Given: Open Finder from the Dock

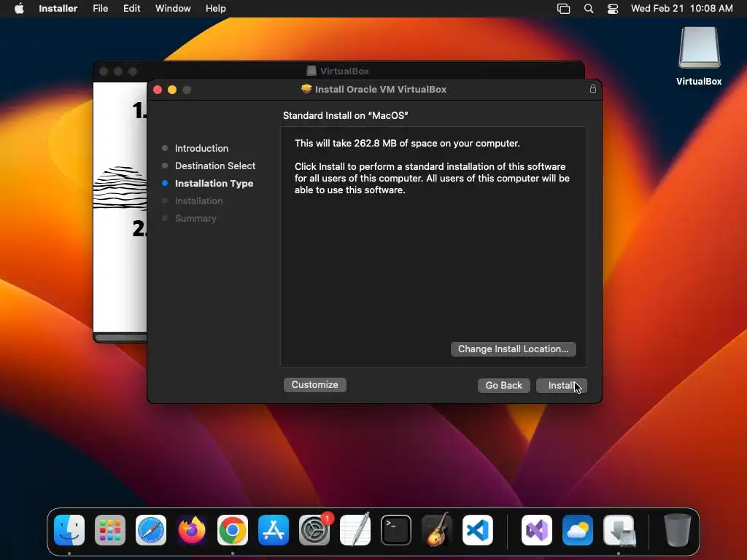Looking at the screenshot, I should 69,530.
